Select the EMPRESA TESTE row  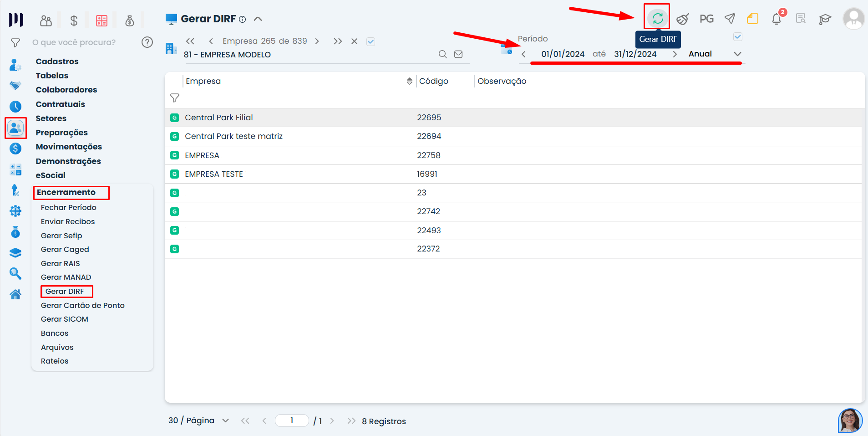(x=513, y=174)
